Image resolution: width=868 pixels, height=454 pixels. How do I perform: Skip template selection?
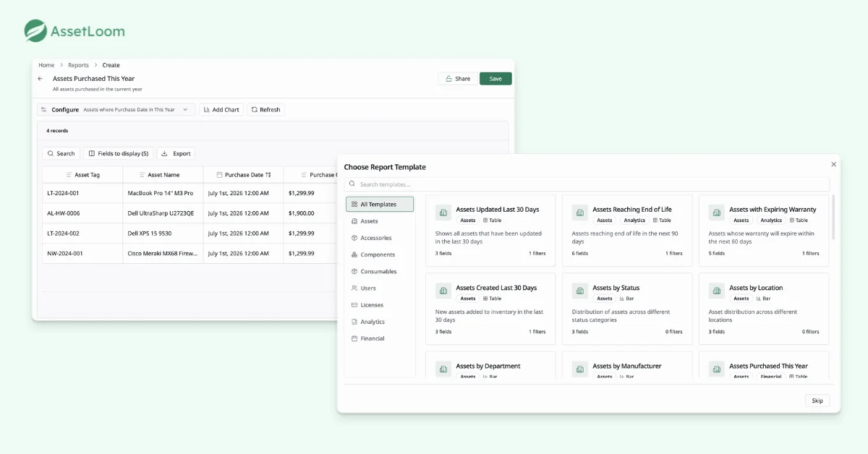point(817,401)
